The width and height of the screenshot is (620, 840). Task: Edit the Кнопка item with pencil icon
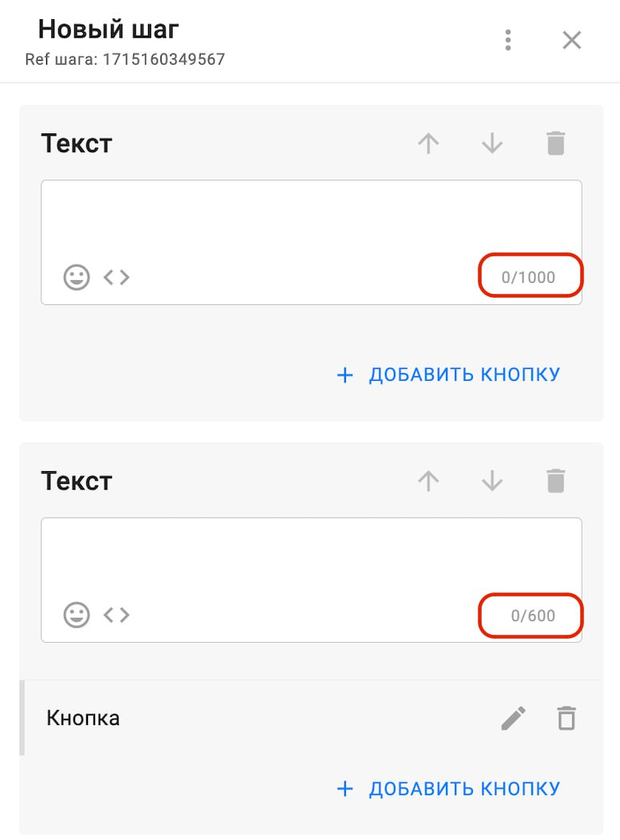click(514, 718)
